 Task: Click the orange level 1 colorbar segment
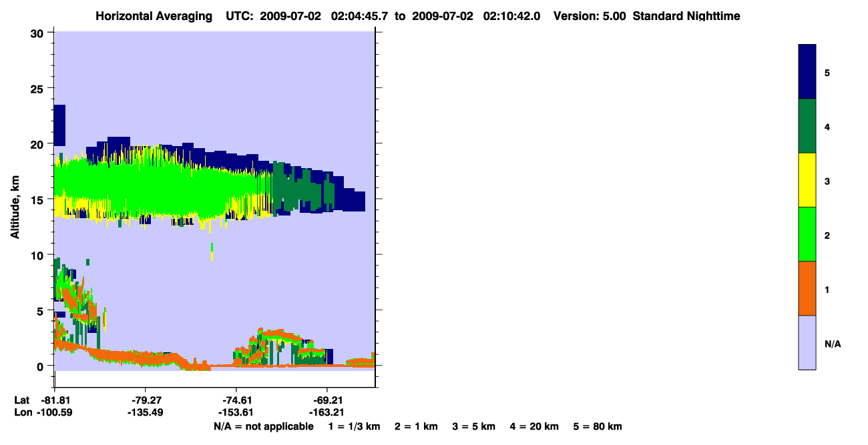pyautogui.click(x=807, y=288)
